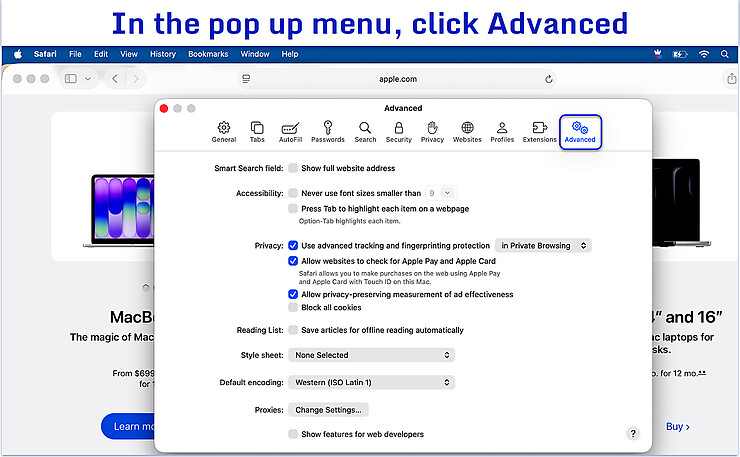Open the Default encoding Western dropdown

371,382
